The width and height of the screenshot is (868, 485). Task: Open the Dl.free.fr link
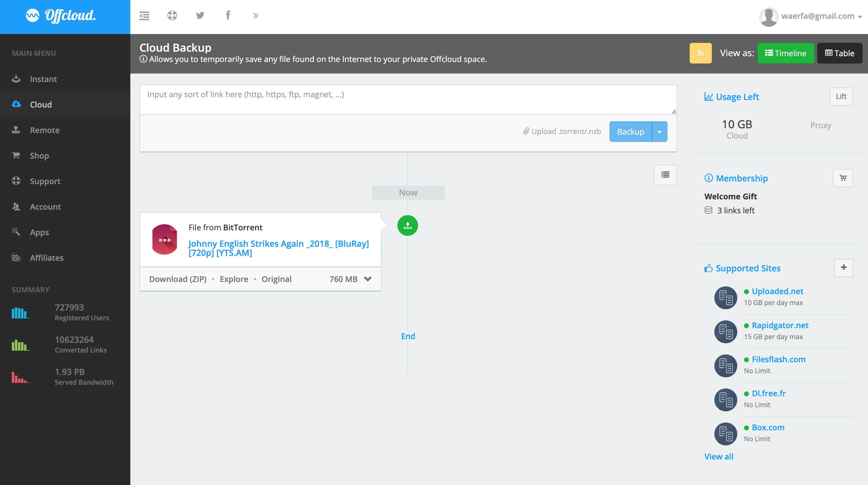[769, 393]
